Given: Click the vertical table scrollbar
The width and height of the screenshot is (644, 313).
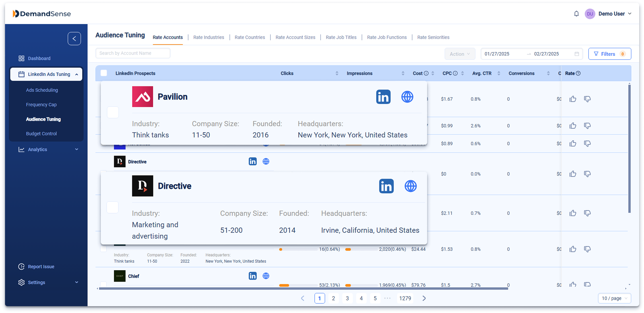Looking at the screenshot, I should tap(629, 148).
